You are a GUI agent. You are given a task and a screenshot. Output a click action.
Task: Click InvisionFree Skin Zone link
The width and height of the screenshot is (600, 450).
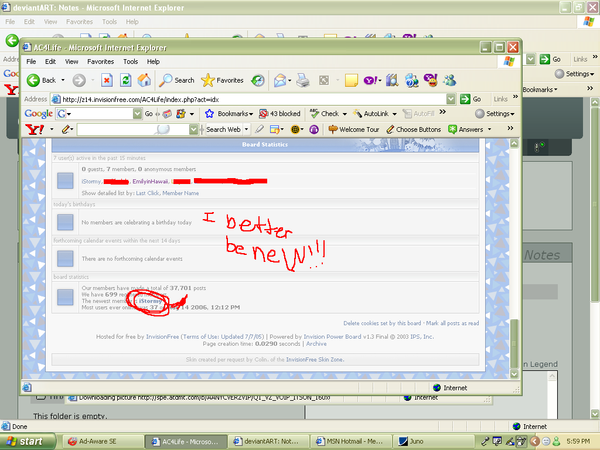pyautogui.click(x=315, y=360)
